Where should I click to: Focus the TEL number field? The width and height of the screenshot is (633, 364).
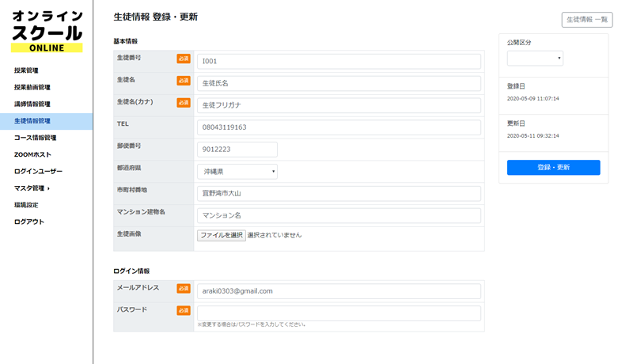tap(339, 127)
